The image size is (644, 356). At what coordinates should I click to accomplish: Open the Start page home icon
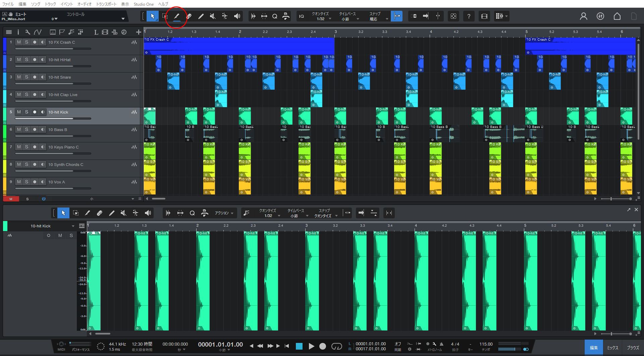tap(617, 16)
